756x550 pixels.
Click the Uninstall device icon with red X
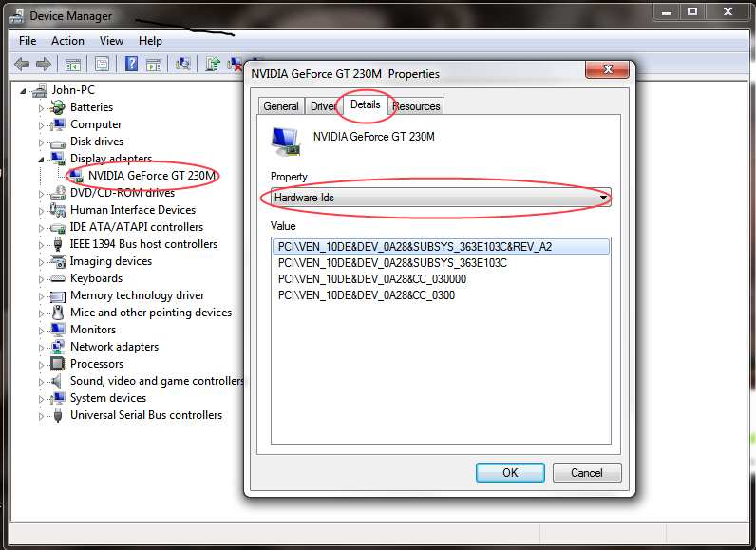coord(235,64)
